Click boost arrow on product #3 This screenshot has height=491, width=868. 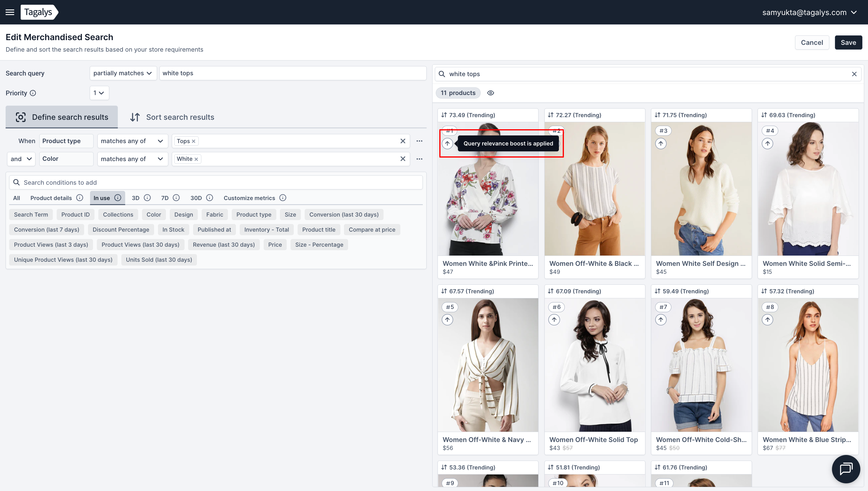click(660, 144)
